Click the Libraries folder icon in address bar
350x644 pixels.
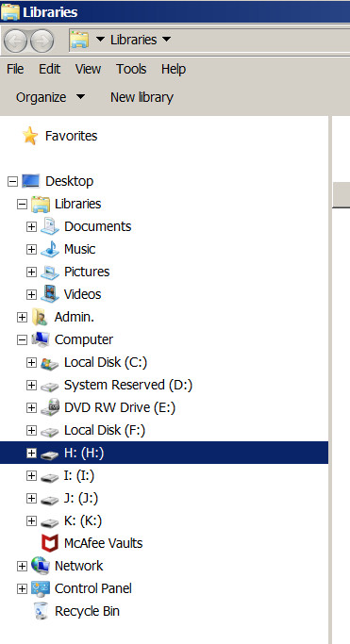(79, 40)
